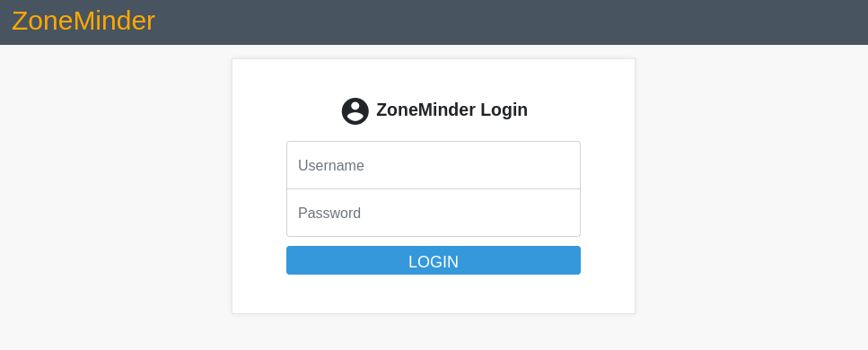The width and height of the screenshot is (868, 350).
Task: Focus the Password input field
Action: [434, 213]
